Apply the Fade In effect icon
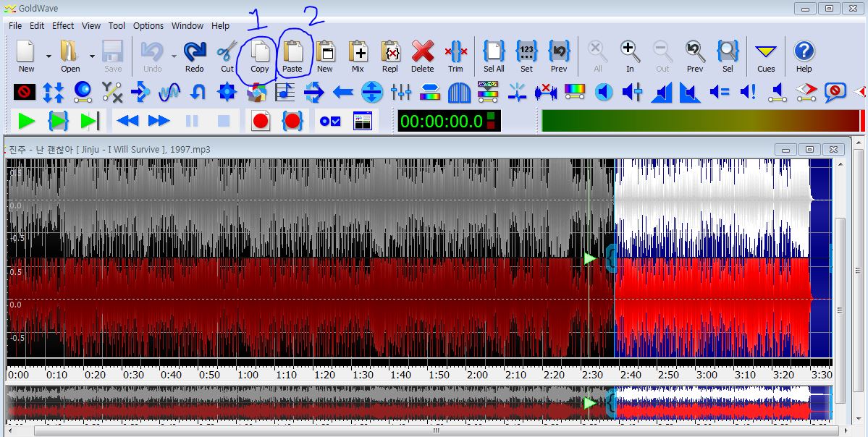Viewport: 868px width, 437px height. pos(661,92)
